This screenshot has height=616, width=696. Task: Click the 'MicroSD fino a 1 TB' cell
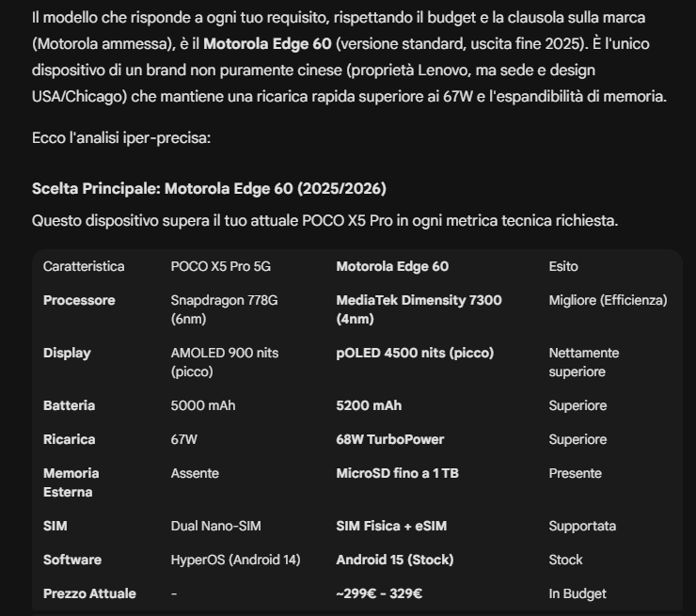click(397, 473)
